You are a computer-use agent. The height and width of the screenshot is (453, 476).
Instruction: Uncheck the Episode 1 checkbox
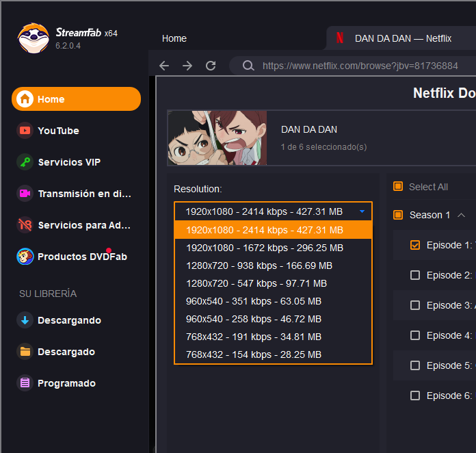click(x=415, y=245)
